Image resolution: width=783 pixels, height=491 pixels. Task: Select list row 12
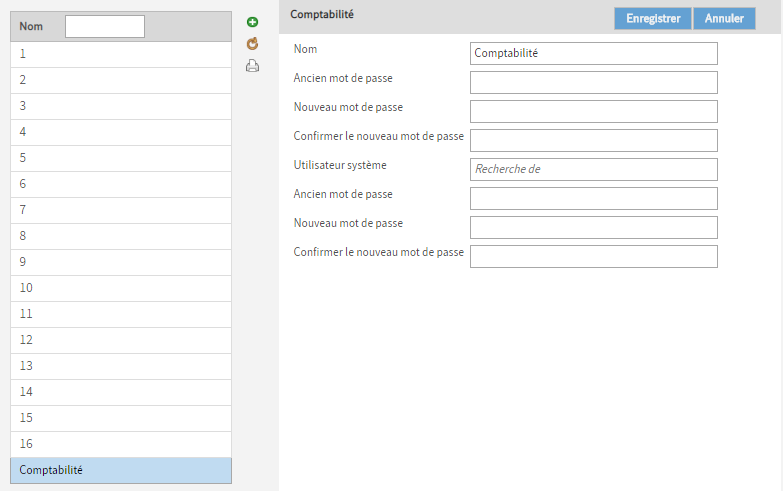point(121,340)
